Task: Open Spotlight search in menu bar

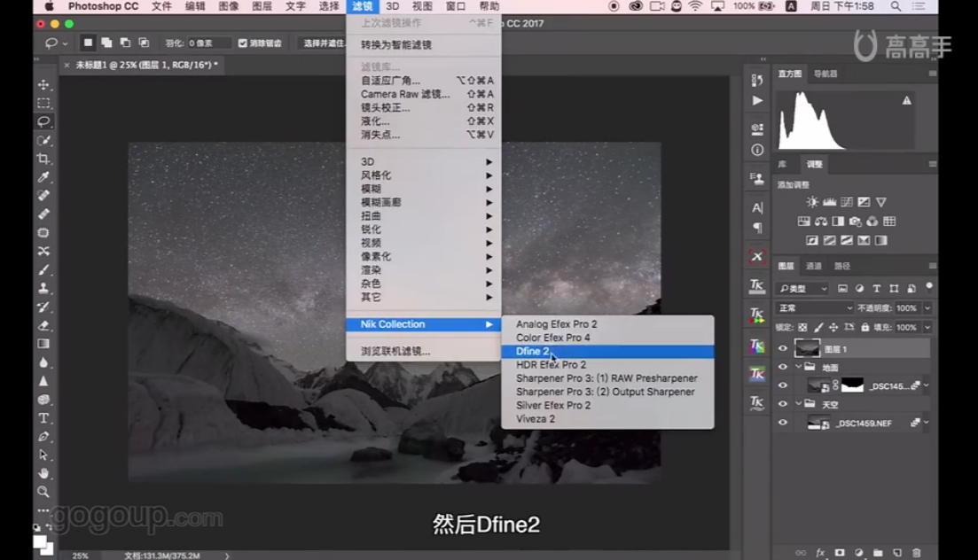Action: point(896,6)
